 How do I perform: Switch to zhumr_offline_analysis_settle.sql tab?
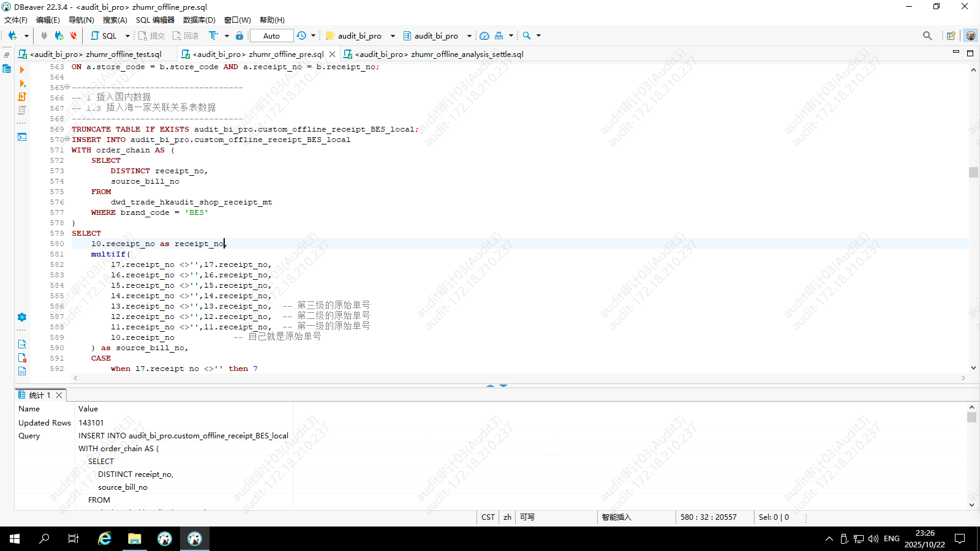439,54
